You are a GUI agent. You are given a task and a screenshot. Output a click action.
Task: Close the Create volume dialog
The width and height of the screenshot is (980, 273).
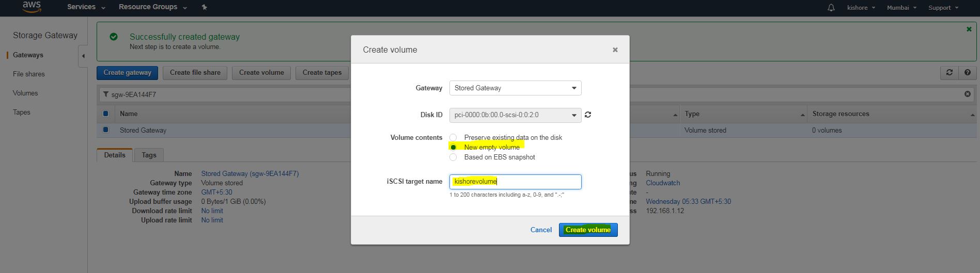pos(615,50)
